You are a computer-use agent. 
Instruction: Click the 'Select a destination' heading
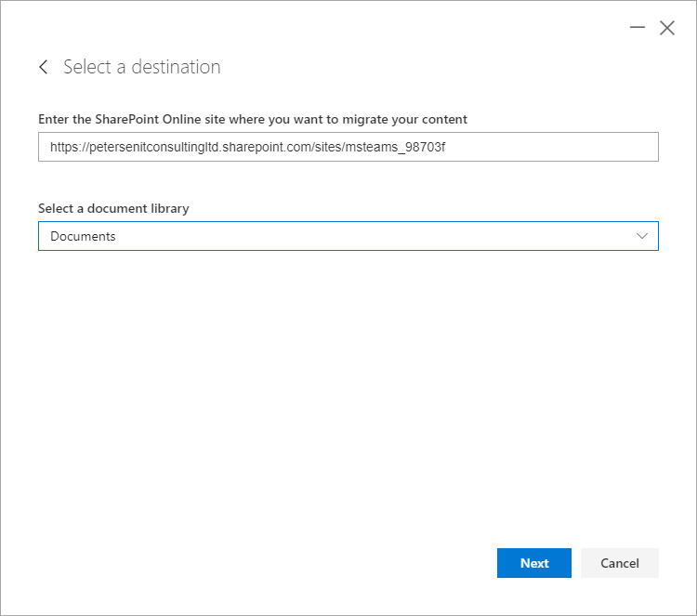(x=142, y=67)
